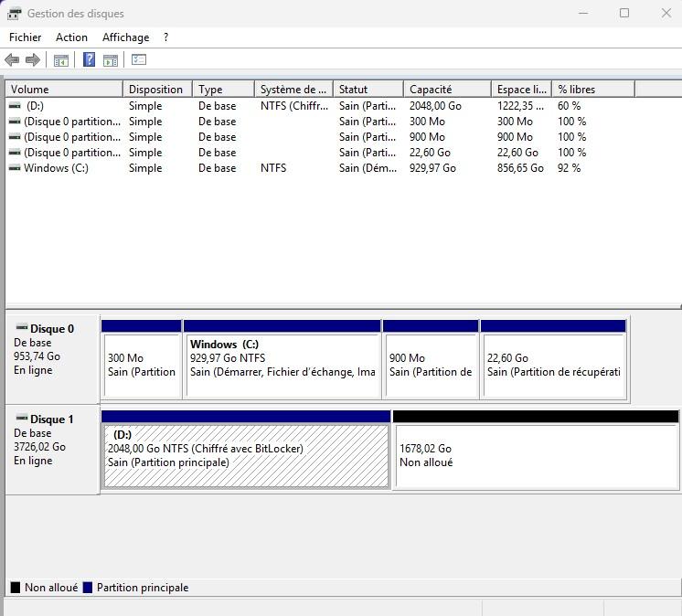The height and width of the screenshot is (616, 682).
Task: Open the Fichier menu
Action: click(25, 37)
